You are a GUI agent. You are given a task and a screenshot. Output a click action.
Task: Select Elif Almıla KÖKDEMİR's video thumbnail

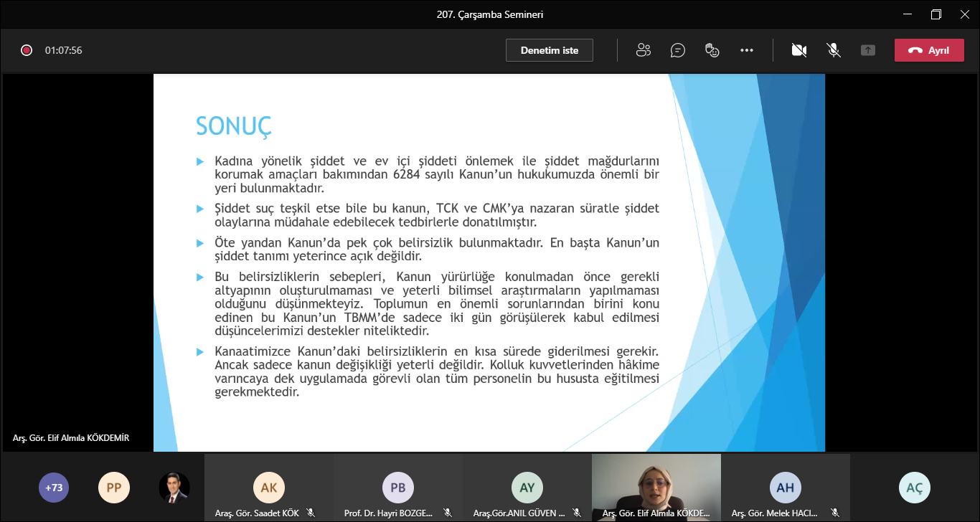(656, 488)
